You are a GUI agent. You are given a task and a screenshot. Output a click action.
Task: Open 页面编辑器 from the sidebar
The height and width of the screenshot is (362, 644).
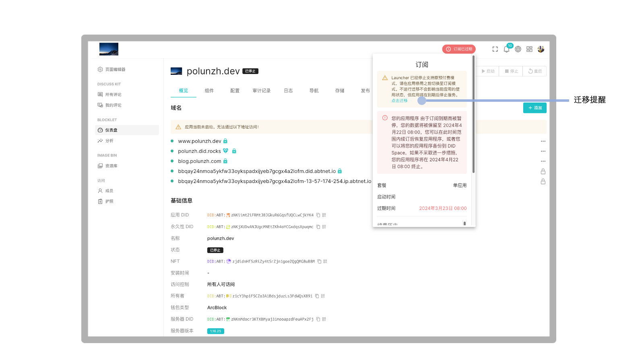point(116,69)
